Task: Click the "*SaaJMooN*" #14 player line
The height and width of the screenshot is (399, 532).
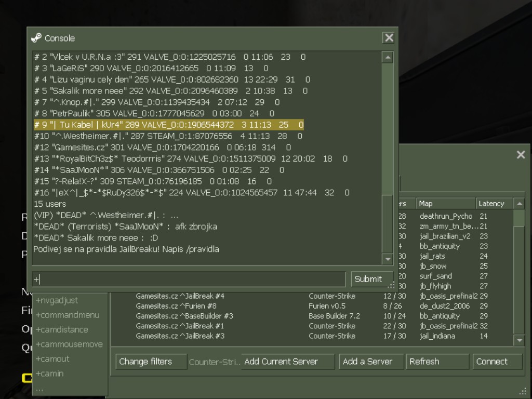Action: [x=159, y=170]
